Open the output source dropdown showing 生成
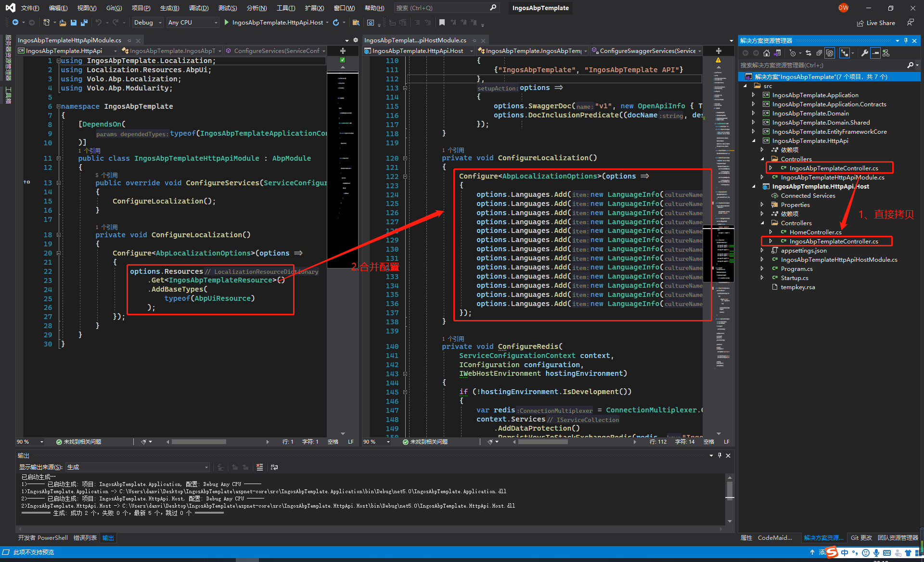The image size is (924, 562). coord(137,467)
